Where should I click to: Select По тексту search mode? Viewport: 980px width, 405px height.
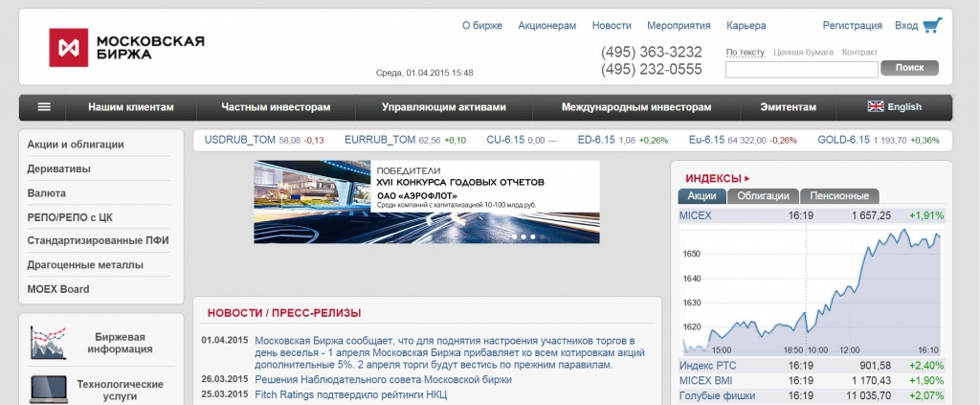click(745, 53)
